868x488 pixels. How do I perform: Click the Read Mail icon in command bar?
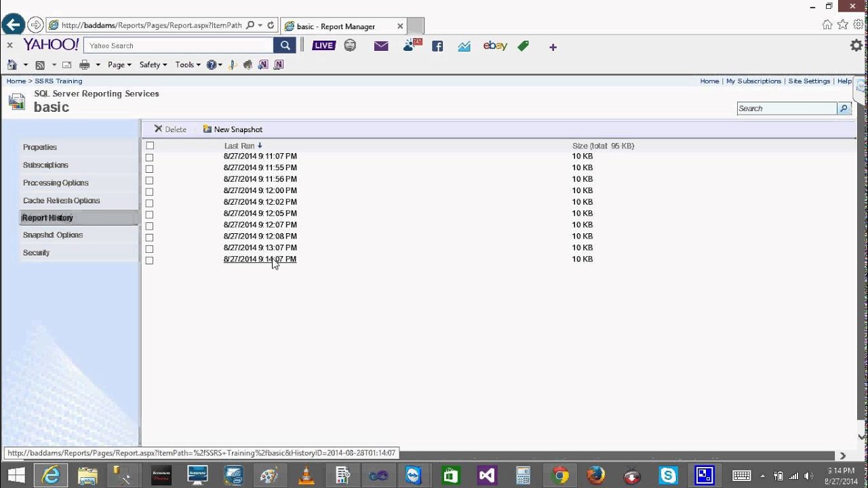tap(66, 65)
